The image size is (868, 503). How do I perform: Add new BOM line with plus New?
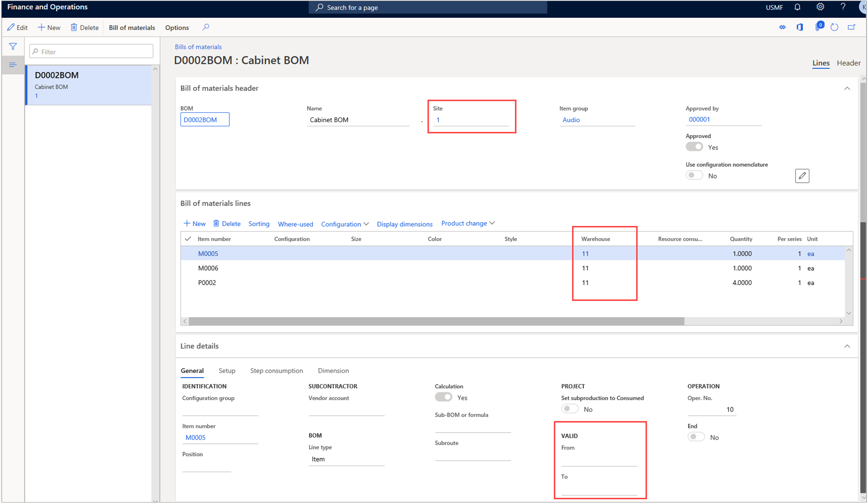194,224
